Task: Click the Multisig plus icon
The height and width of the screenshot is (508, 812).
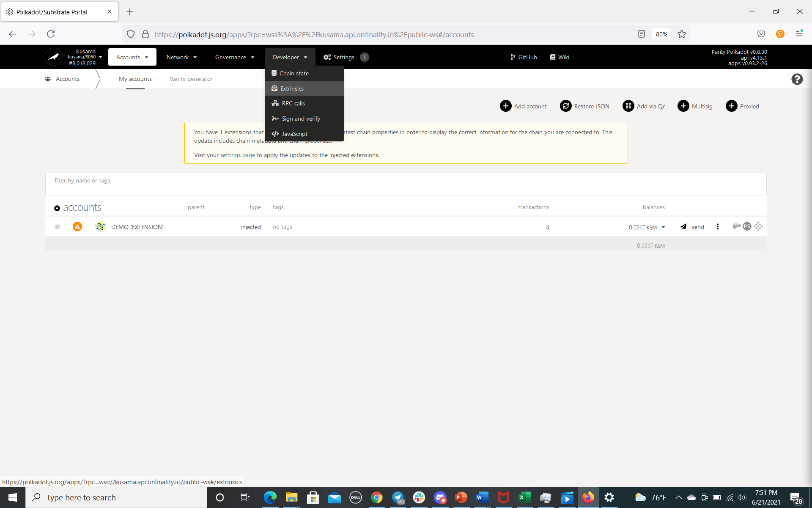Action: 683,106
